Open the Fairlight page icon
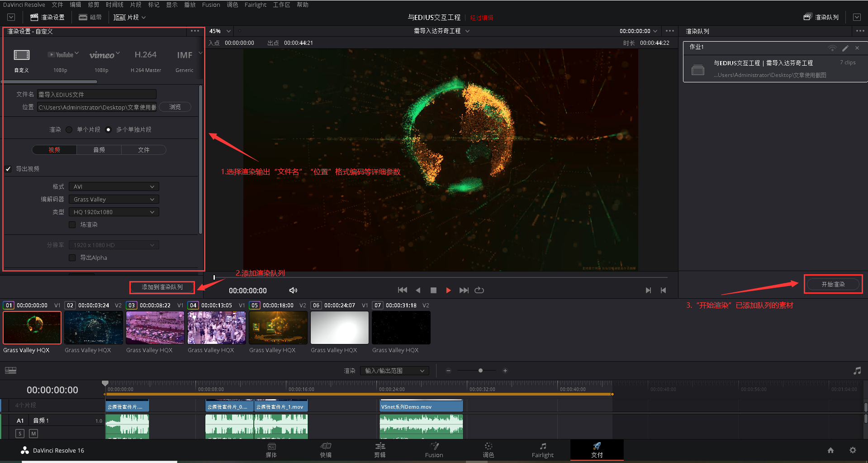Screen dimensions: 868x463 542,449
